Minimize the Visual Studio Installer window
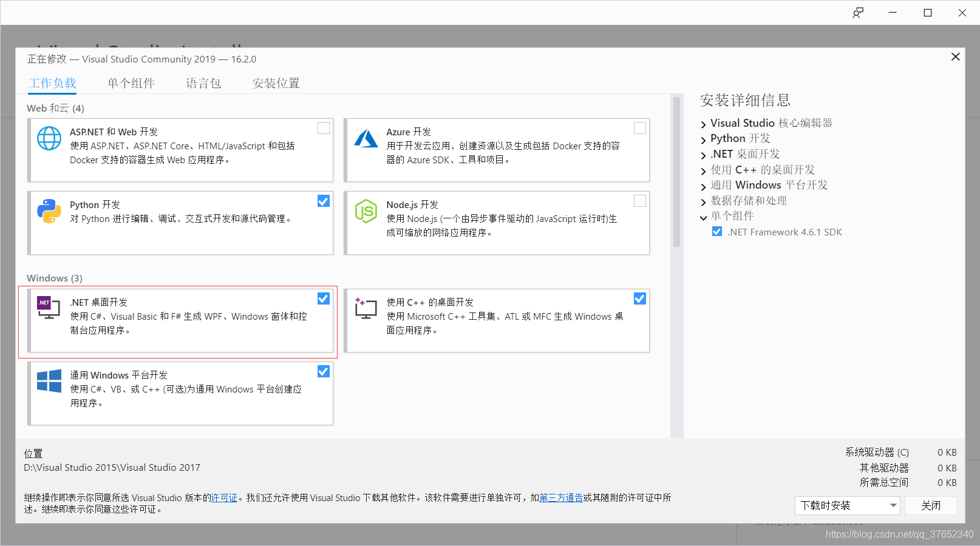This screenshot has height=546, width=980. [x=893, y=13]
